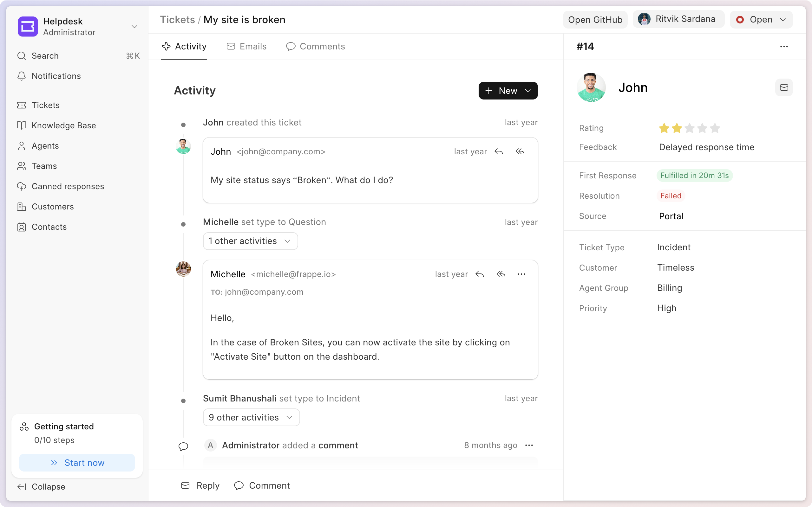
Task: Click Start now in Getting started
Action: 77,462
